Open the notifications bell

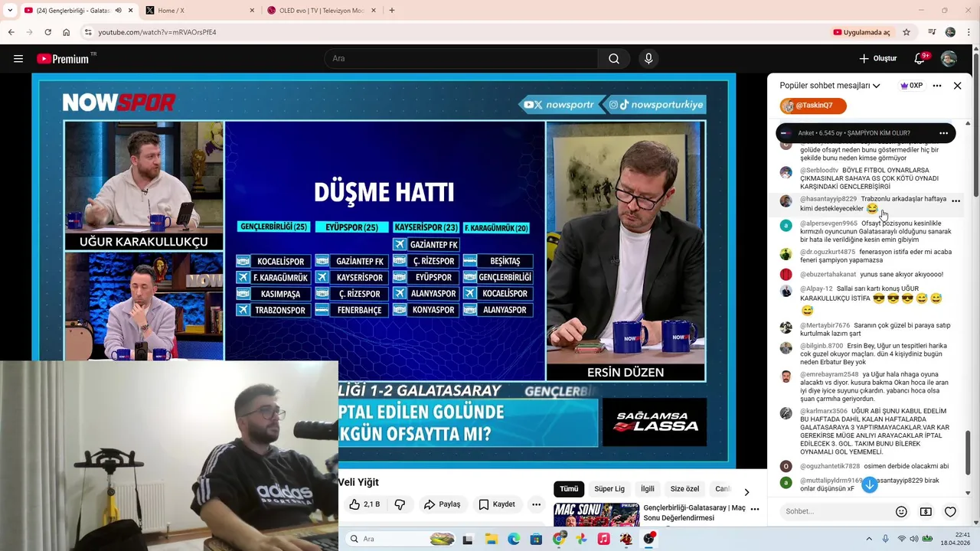pos(920,58)
